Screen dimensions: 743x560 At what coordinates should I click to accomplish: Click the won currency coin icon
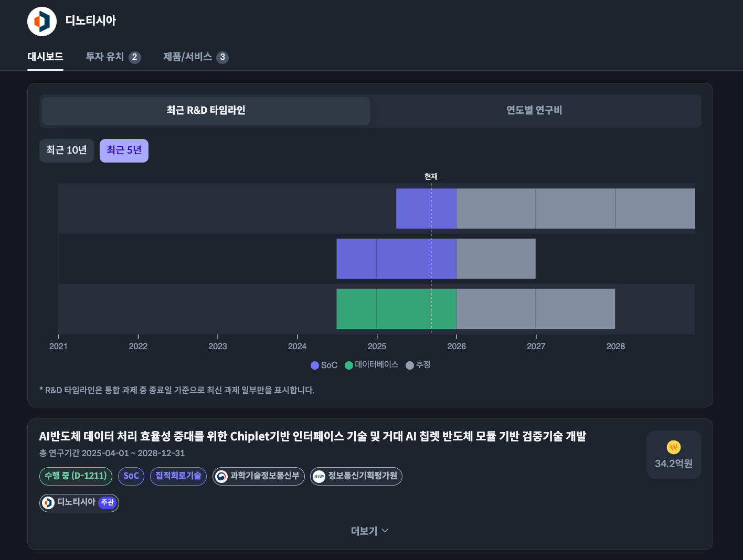click(x=674, y=447)
